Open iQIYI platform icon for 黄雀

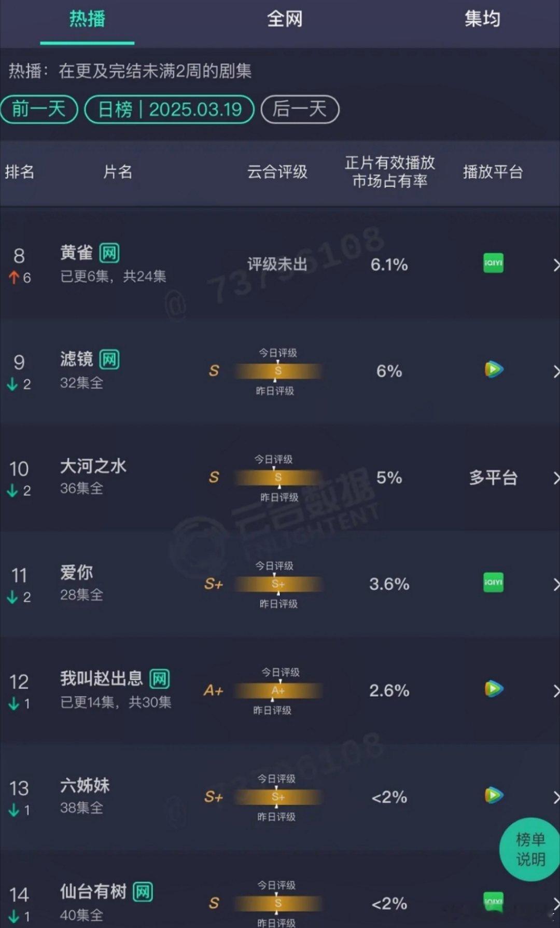tap(493, 264)
